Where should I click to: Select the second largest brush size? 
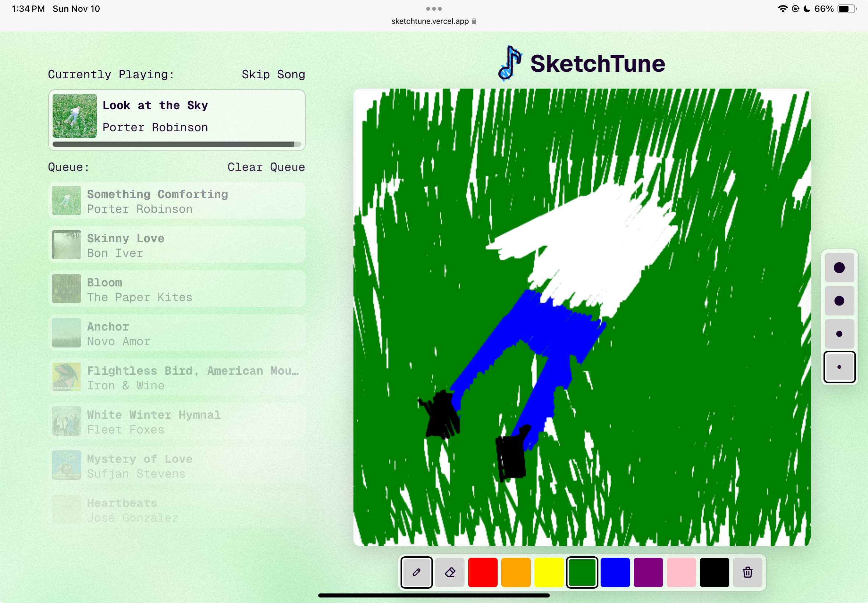pyautogui.click(x=839, y=301)
